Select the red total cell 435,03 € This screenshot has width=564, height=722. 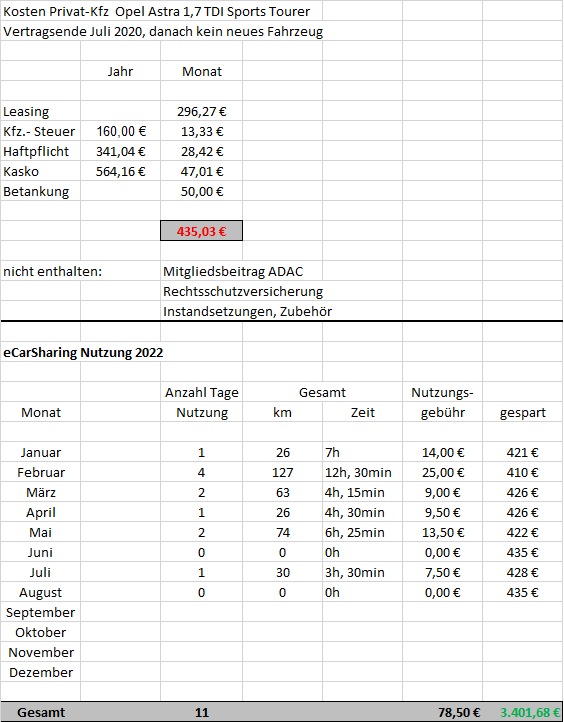coord(201,231)
